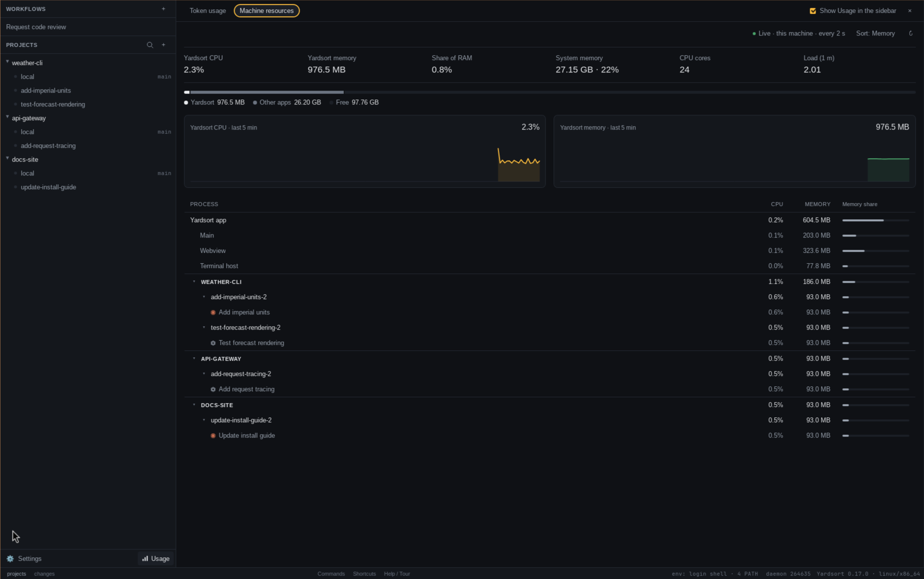Select add-request-tracing in the sidebar
Image resolution: width=924 pixels, height=579 pixels.
pos(48,146)
